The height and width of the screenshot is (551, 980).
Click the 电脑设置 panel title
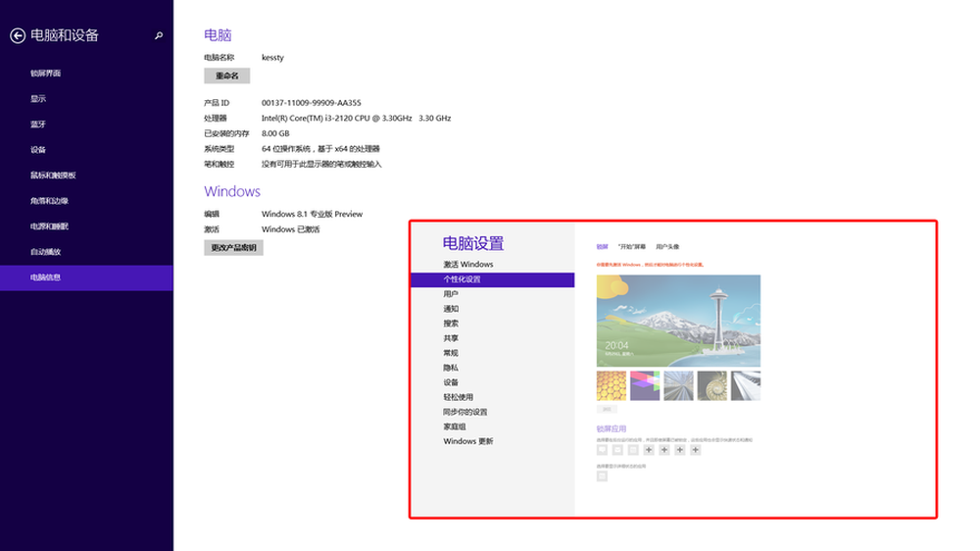click(x=473, y=243)
